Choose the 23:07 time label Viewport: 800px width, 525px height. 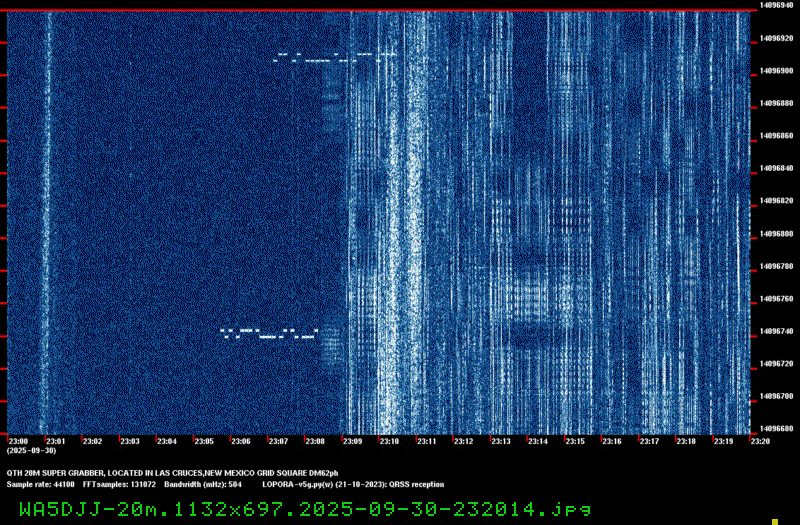279,441
